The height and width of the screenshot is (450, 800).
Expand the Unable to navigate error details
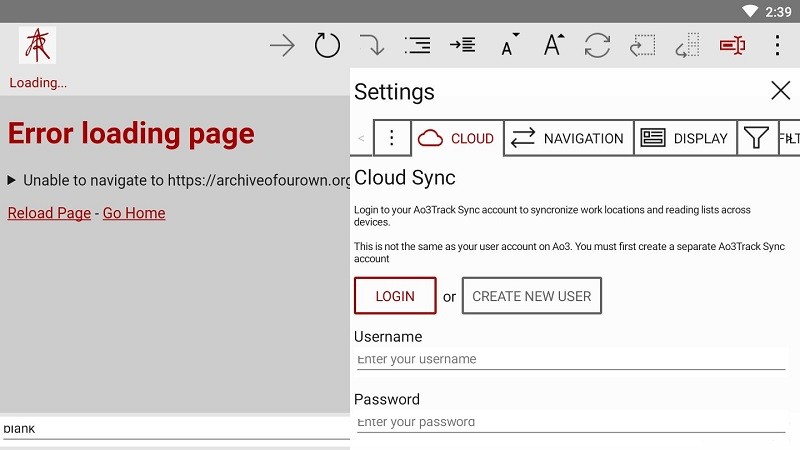11,180
